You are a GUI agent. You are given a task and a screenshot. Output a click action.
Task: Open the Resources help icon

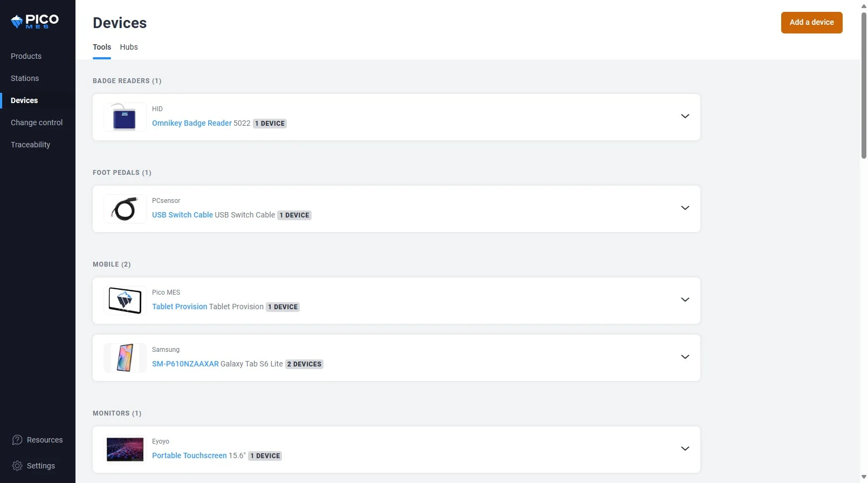click(x=17, y=440)
